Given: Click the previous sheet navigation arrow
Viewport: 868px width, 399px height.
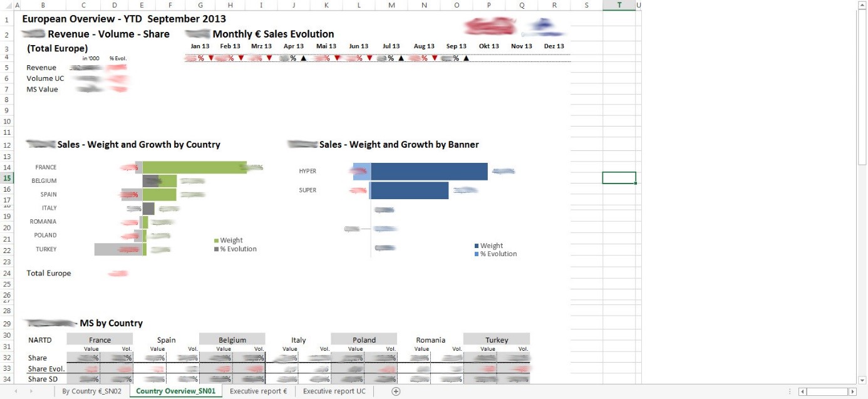Looking at the screenshot, I should point(16,391).
